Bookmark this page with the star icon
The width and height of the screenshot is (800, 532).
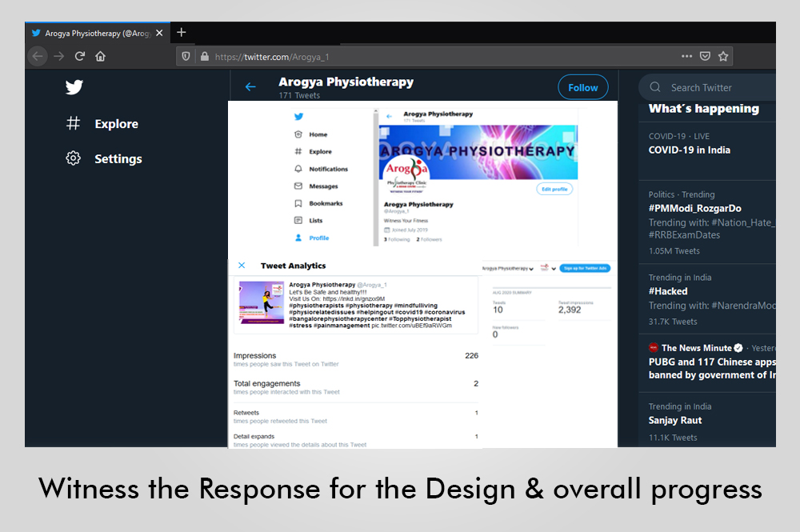(x=723, y=56)
